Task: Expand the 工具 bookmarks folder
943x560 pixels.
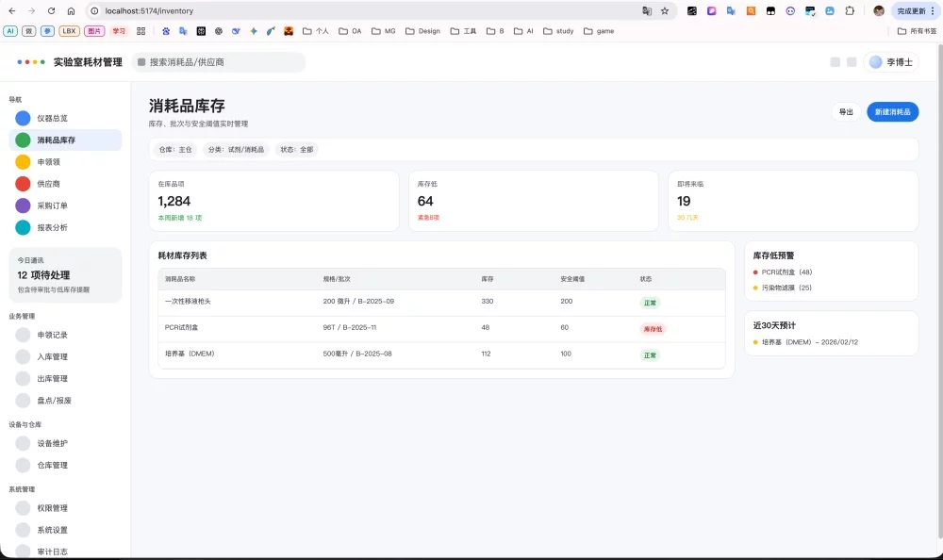Action: pos(463,31)
